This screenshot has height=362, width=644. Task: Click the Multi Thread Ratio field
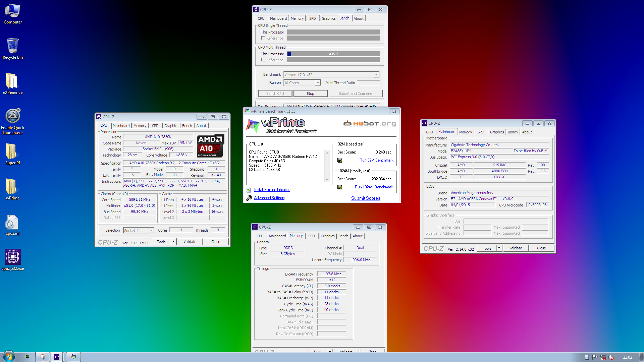coord(368,83)
